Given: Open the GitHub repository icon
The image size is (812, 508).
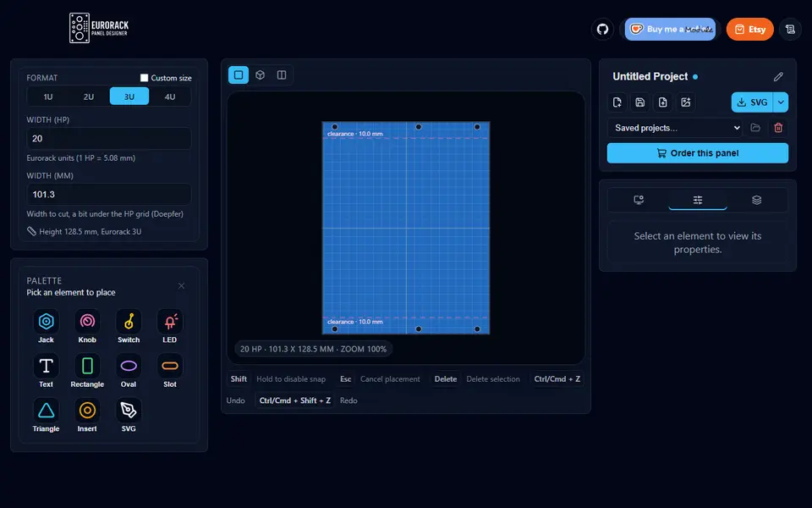Looking at the screenshot, I should point(602,29).
